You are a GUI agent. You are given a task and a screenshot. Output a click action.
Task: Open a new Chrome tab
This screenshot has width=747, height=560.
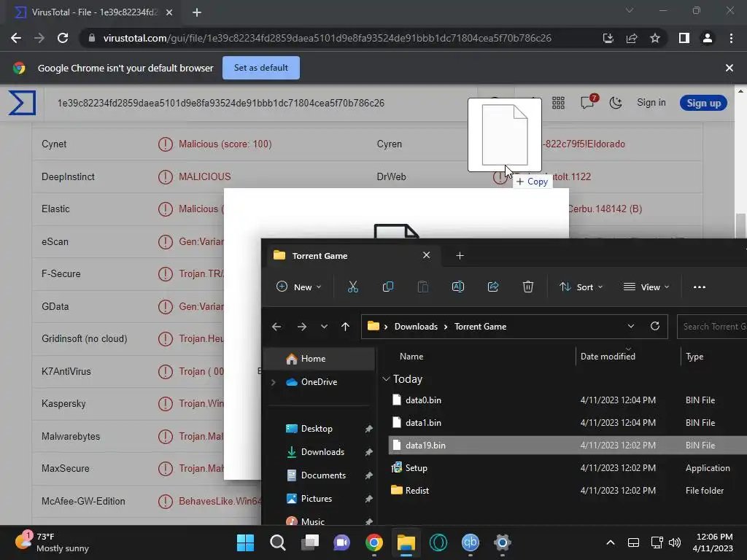(197, 12)
